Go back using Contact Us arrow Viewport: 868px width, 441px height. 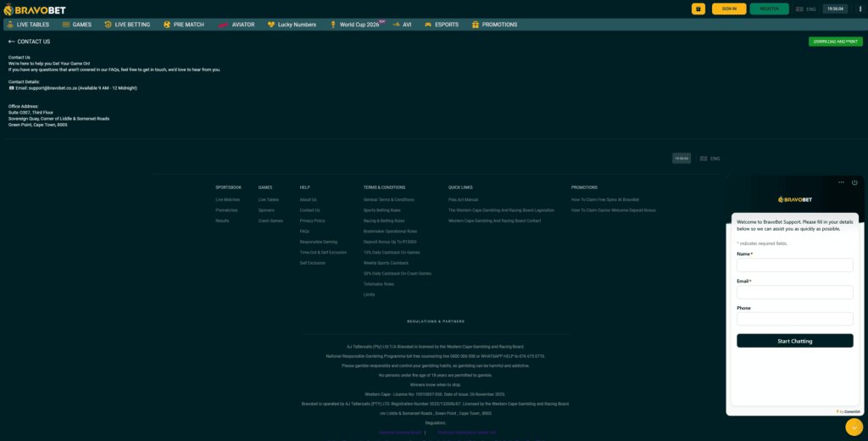(x=12, y=42)
